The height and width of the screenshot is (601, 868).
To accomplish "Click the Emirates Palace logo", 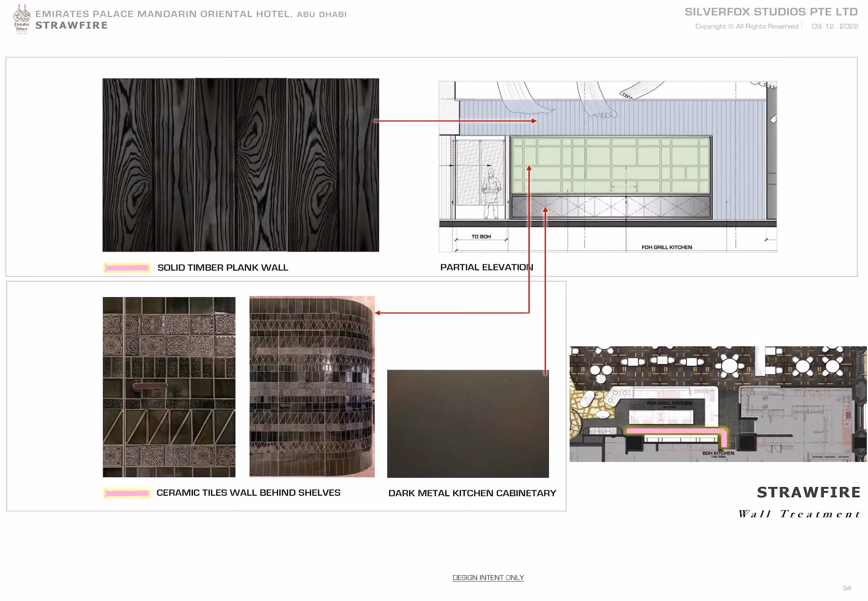I will 21,19.
